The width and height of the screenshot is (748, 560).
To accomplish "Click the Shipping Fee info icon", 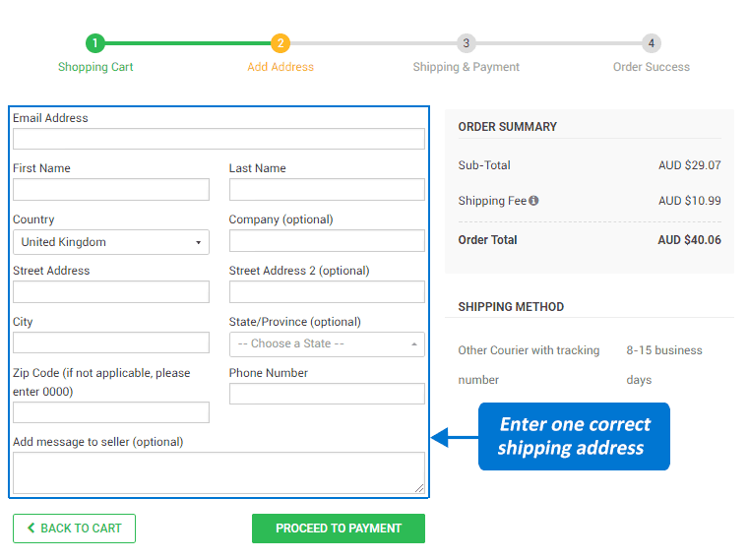I will 533,201.
